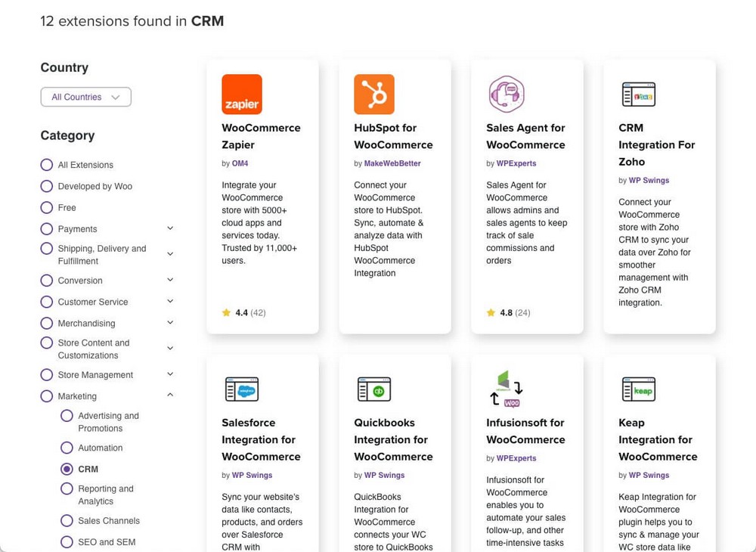
Task: Open Salesforce Integration for WooCommerce title
Action: [261, 439]
